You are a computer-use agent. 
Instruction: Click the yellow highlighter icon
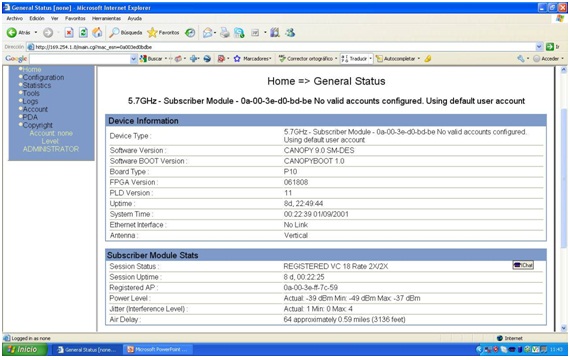(x=428, y=59)
